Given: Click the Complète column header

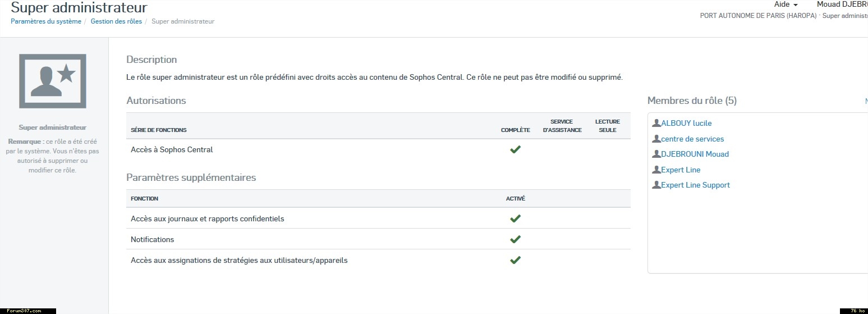Looking at the screenshot, I should pos(515,130).
